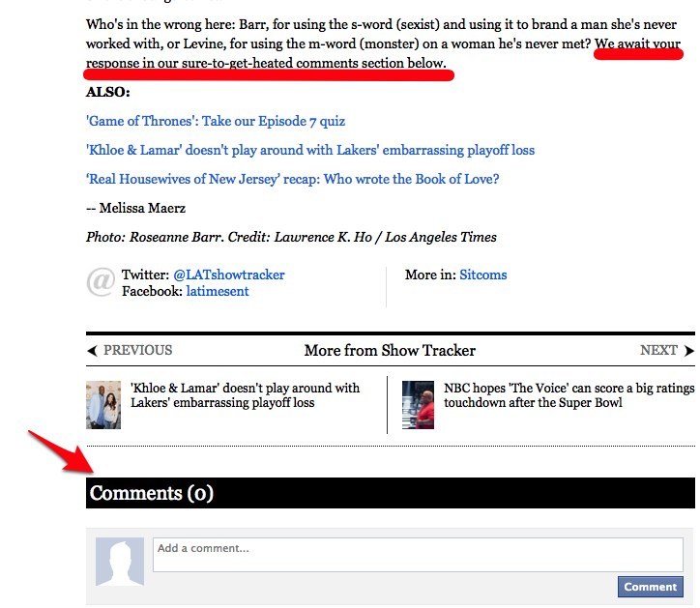Open the NBC hopes 'The Voice' headline
Screen dimensions: 700x608
[x=569, y=395]
